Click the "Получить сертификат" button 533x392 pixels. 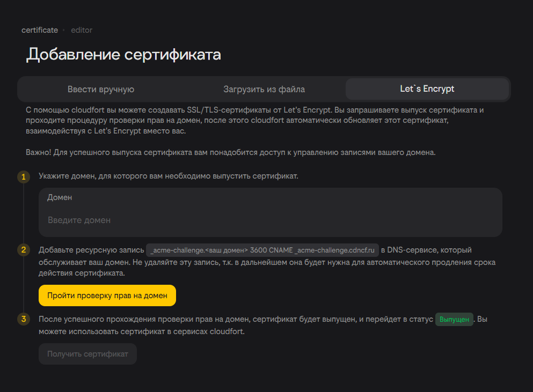87,354
